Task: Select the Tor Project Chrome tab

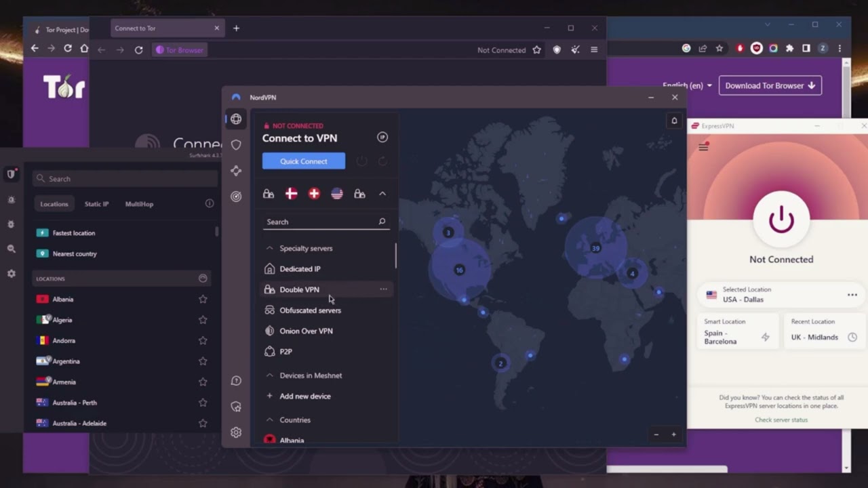Action: click(x=61, y=30)
